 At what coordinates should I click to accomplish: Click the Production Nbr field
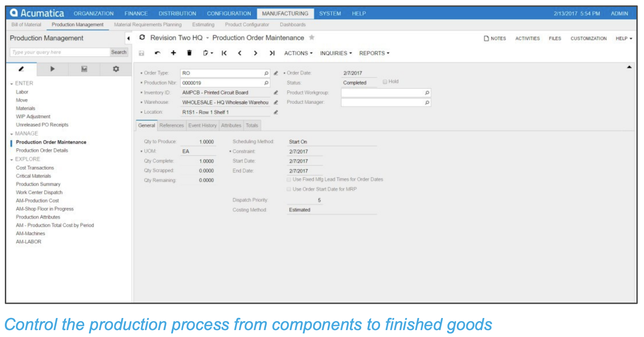coord(225,83)
